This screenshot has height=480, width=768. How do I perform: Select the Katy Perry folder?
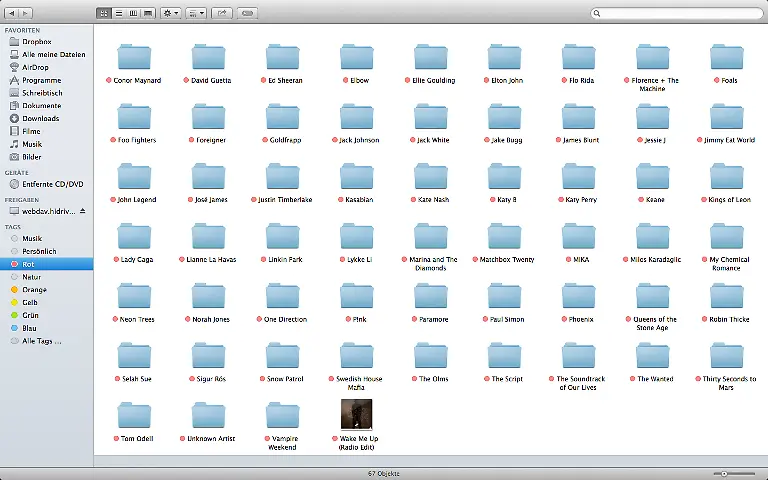coord(578,176)
